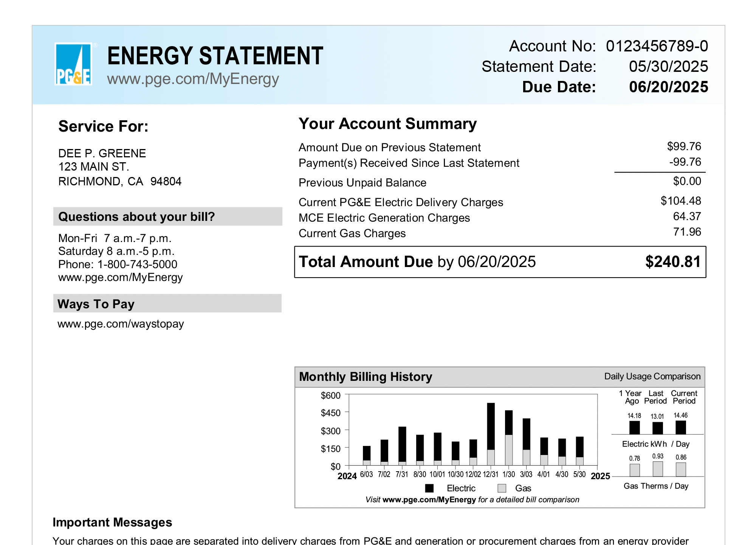Select the name DEE P. GREENE
The image size is (756, 545).
pos(102,153)
